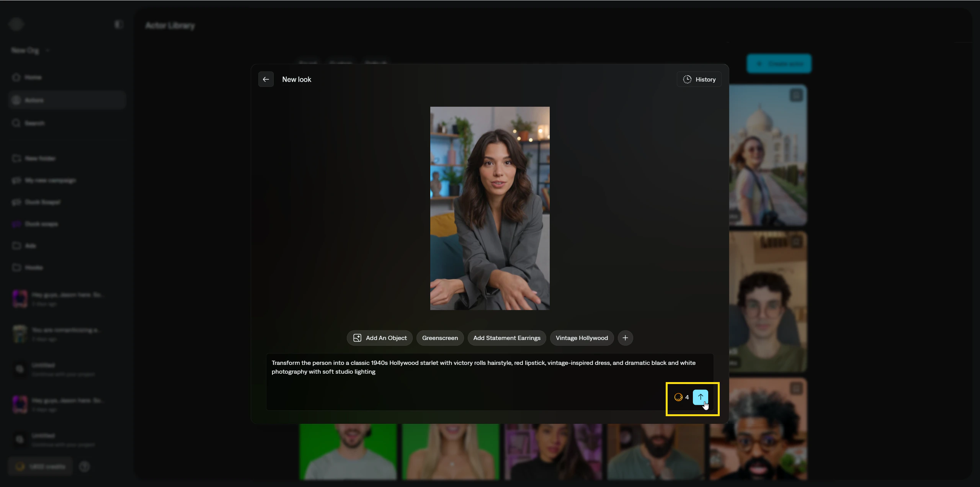Select the Taj Mahal woman actor card

coord(768,155)
